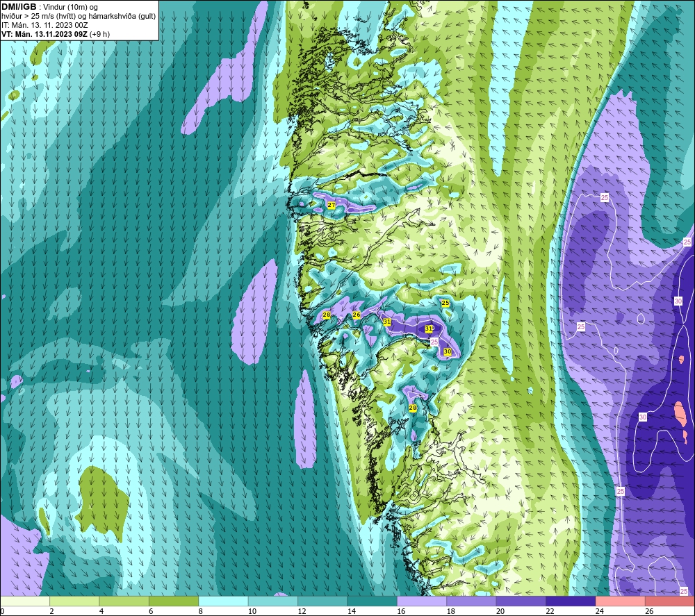Click legend scale number '20'
The image size is (695, 616).
500,611
